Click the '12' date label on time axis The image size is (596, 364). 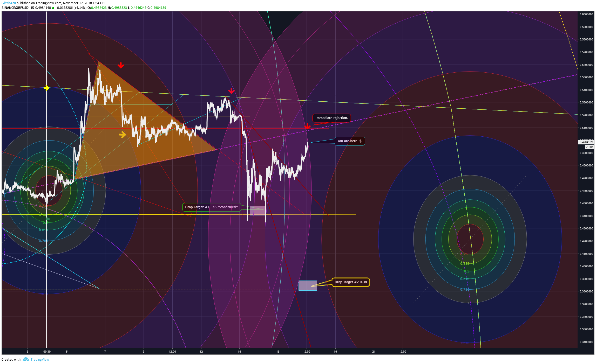coord(201,352)
